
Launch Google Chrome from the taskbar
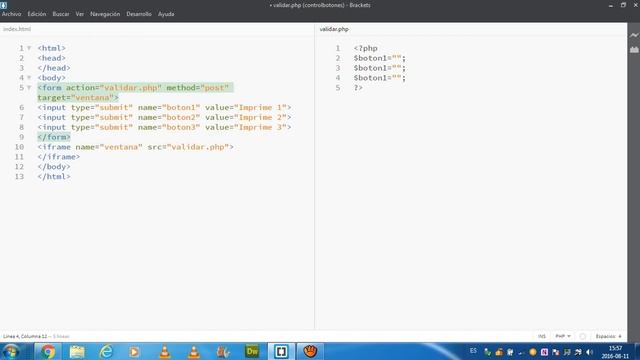[48, 351]
